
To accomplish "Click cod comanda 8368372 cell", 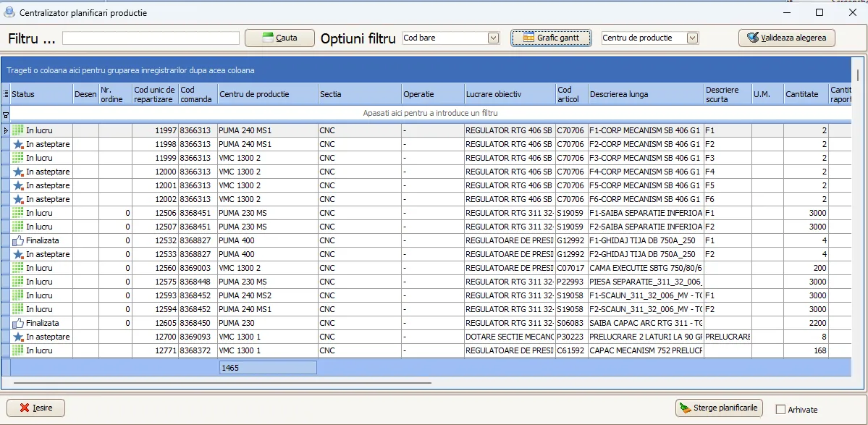I will [x=198, y=350].
